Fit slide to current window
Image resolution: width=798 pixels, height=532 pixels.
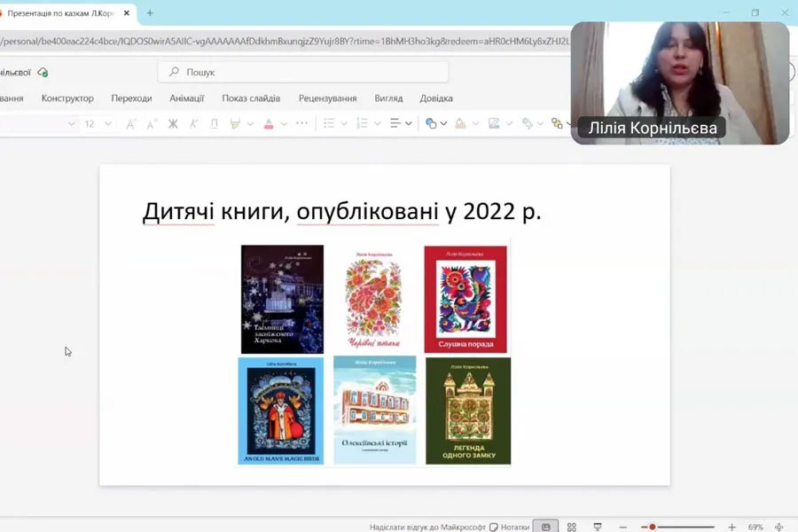pos(778,527)
